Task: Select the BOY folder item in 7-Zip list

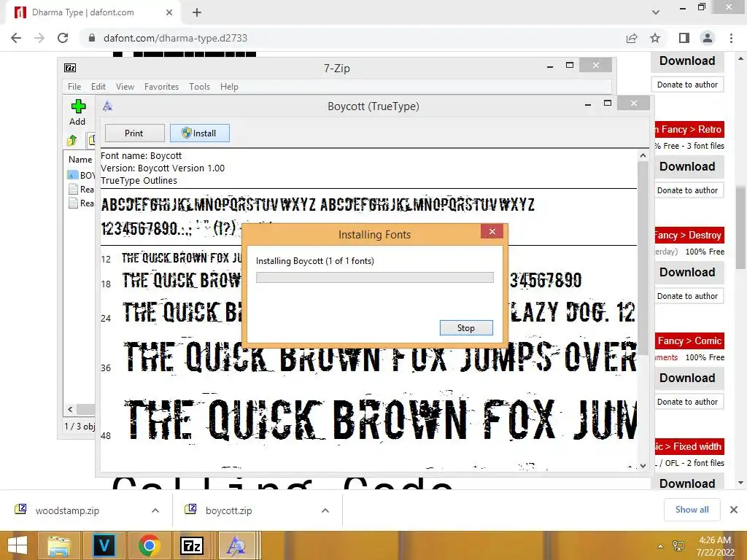Action: pos(82,175)
